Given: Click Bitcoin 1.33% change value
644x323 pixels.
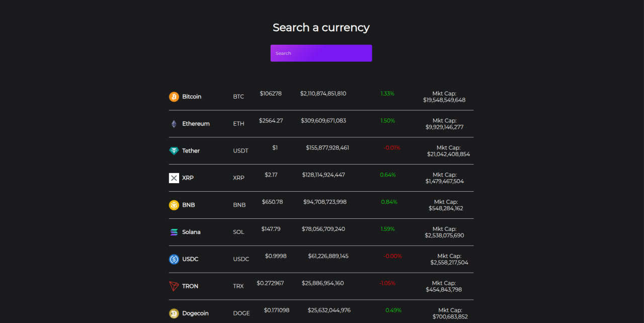Looking at the screenshot, I should click(387, 94).
